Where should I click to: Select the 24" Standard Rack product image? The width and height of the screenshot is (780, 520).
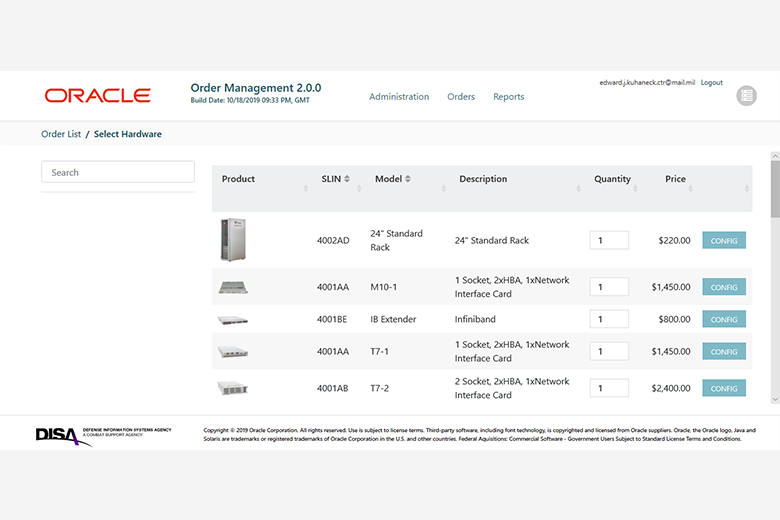click(x=233, y=240)
